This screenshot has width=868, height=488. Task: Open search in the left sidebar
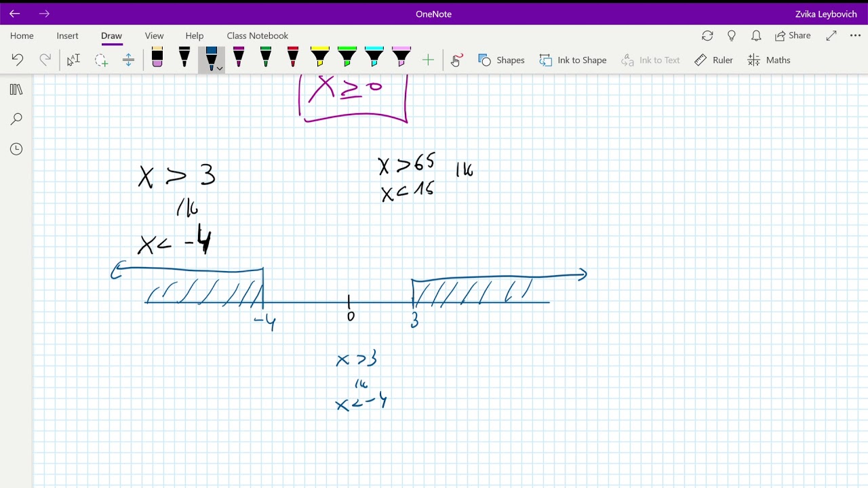(x=16, y=119)
